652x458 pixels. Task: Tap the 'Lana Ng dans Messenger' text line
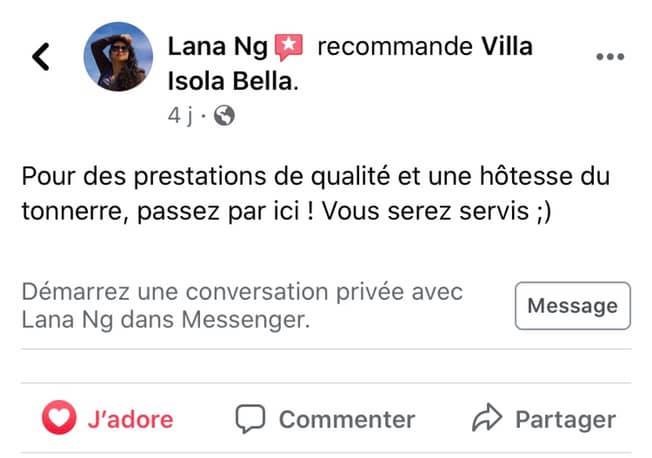click(x=165, y=320)
